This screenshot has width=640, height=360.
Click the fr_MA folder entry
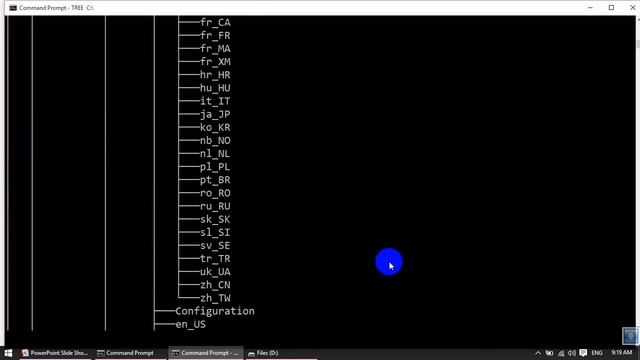(x=215, y=49)
